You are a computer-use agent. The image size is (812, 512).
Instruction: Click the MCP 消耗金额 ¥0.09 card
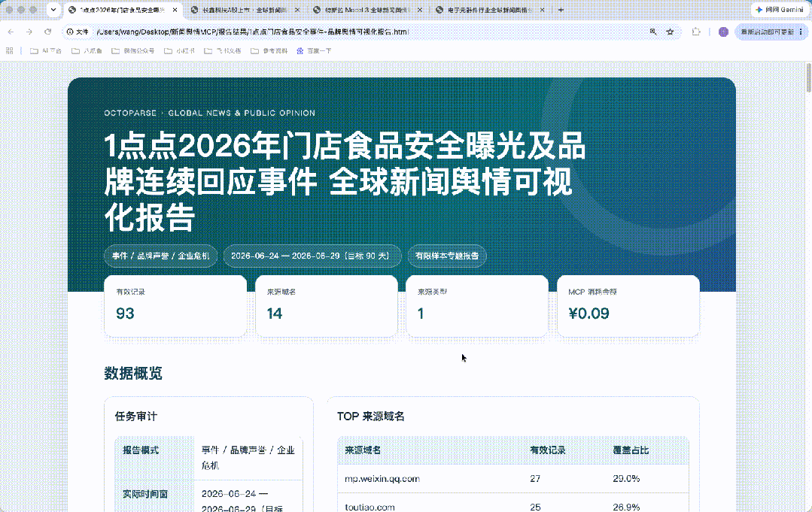tap(628, 306)
